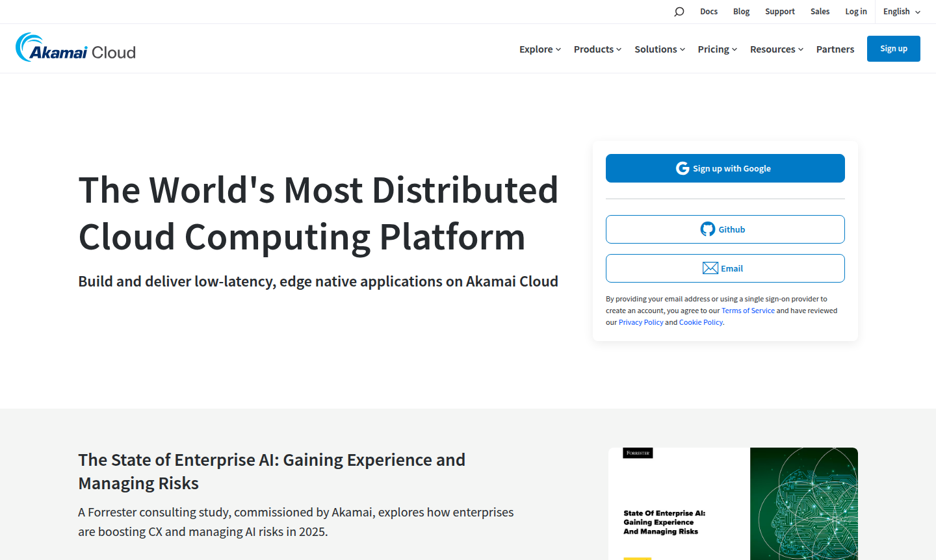Click the English language globe chevron icon
The width and height of the screenshot is (936, 560).
918,12
